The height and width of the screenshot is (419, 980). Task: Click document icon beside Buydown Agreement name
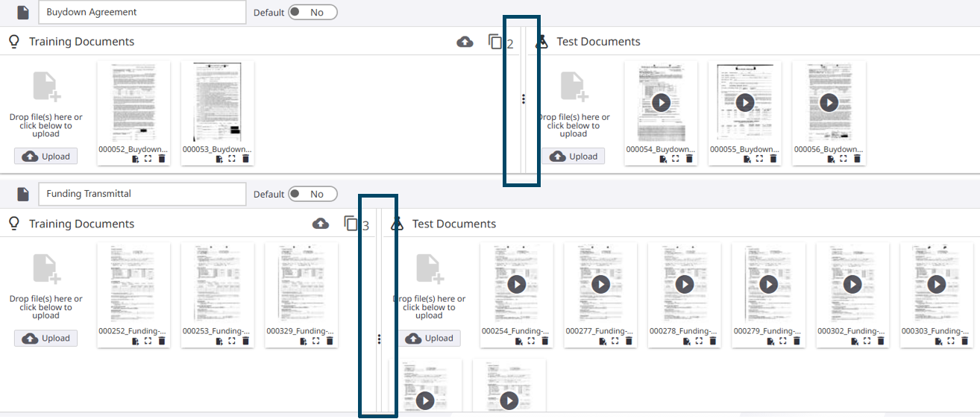(x=23, y=12)
